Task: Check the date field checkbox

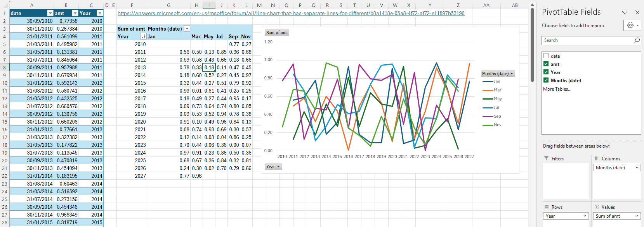Action: pyautogui.click(x=546, y=56)
